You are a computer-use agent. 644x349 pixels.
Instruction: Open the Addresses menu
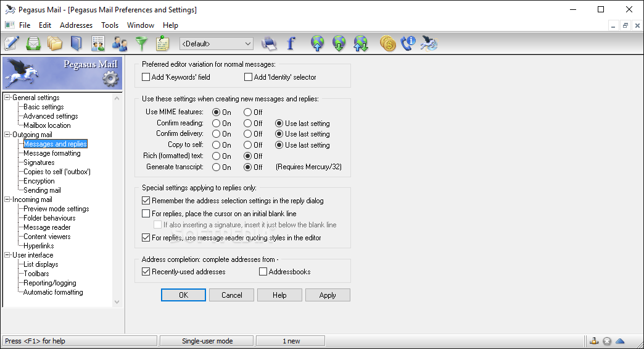click(76, 25)
